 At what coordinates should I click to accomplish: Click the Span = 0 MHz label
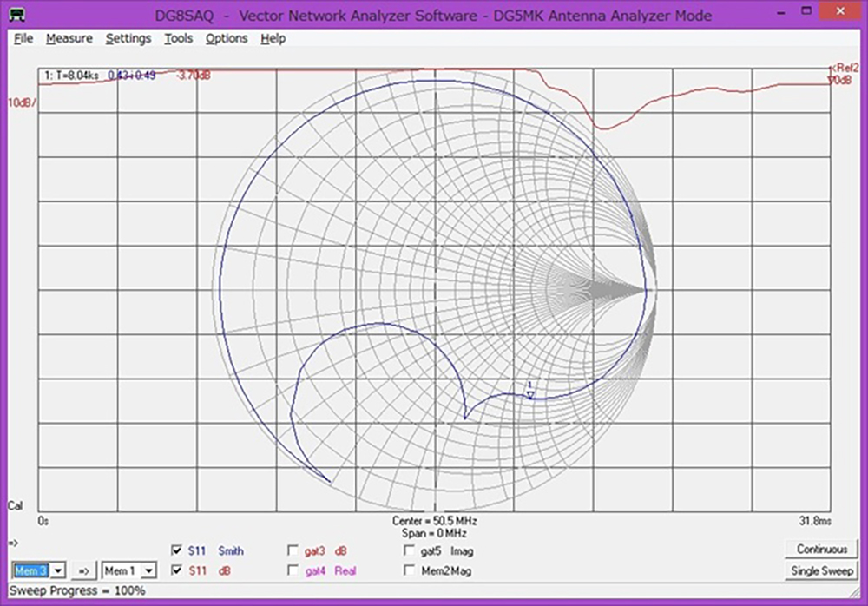(x=435, y=533)
